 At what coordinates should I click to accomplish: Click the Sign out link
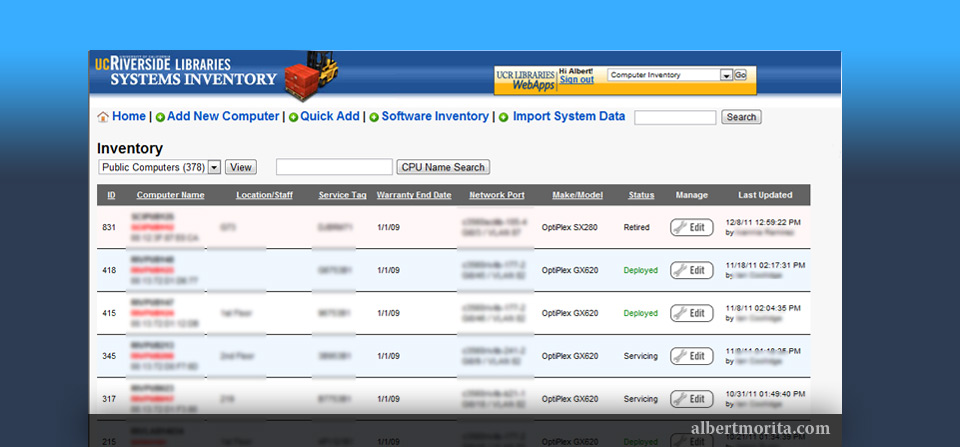point(576,80)
